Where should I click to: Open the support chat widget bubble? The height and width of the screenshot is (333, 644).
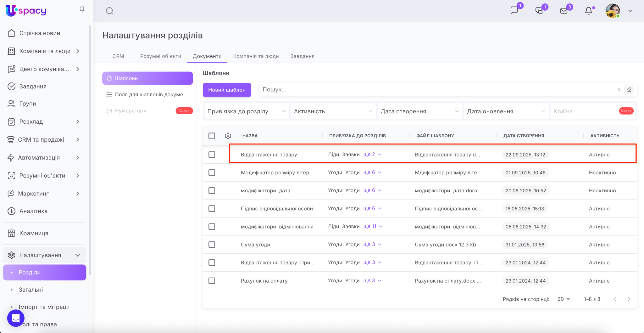pos(16,318)
